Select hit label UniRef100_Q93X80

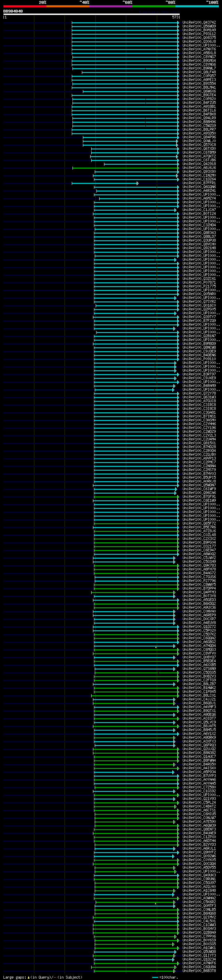coord(199,172)
